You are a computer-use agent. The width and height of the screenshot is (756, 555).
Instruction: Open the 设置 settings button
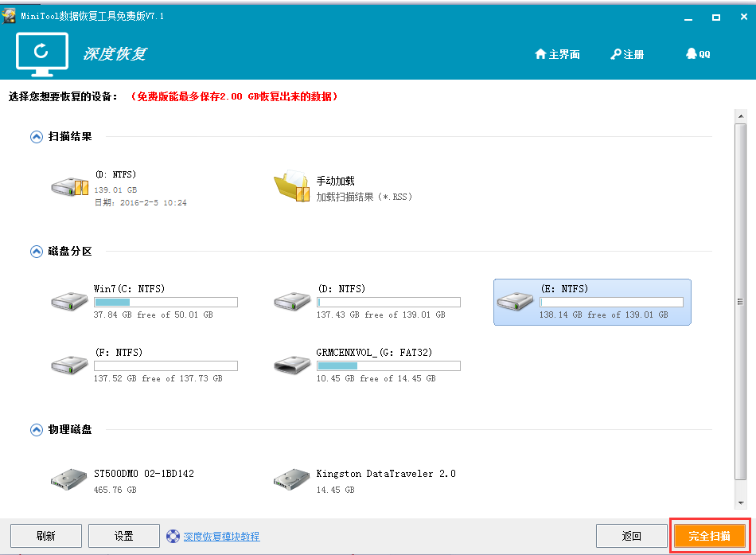[x=124, y=536]
